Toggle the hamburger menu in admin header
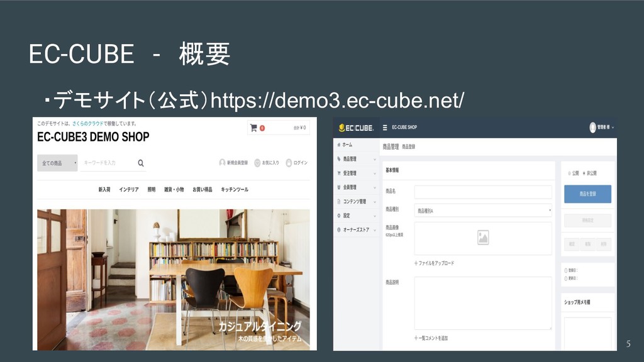Screen dimensions: 644x362 385,128
